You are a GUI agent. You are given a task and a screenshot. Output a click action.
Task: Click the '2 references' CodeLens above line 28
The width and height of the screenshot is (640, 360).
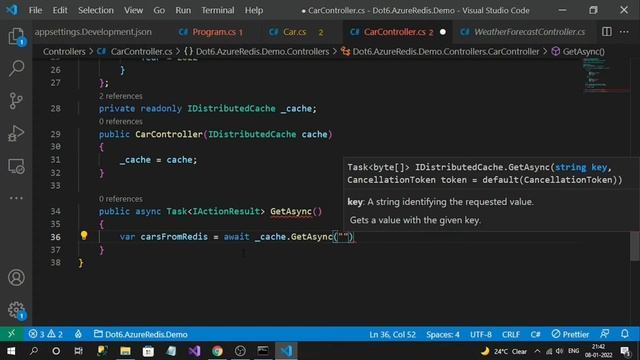click(x=120, y=96)
